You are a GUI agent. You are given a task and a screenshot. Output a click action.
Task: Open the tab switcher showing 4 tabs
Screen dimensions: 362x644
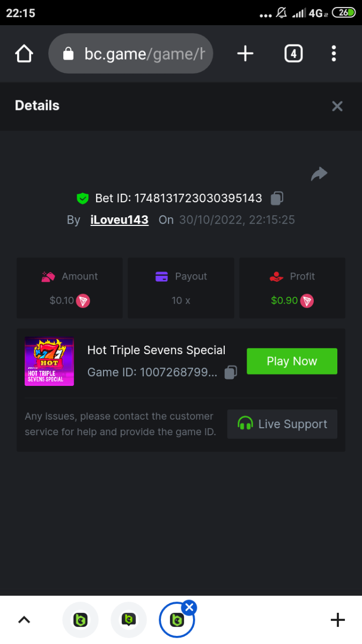[x=293, y=54]
